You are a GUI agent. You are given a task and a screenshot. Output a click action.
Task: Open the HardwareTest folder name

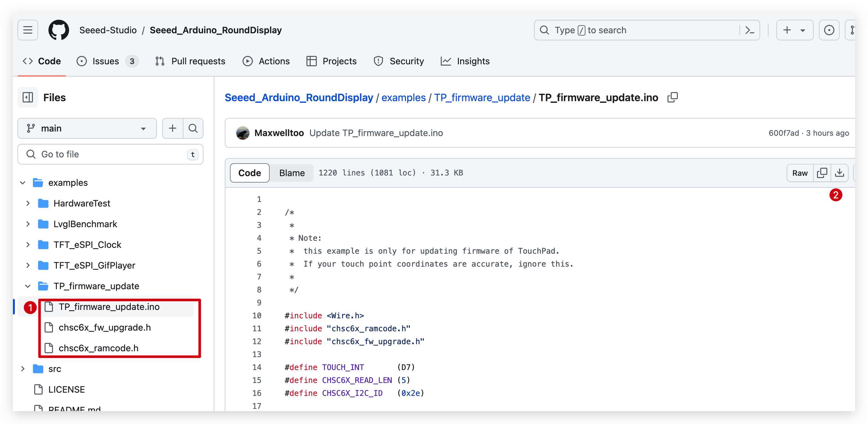tap(82, 203)
